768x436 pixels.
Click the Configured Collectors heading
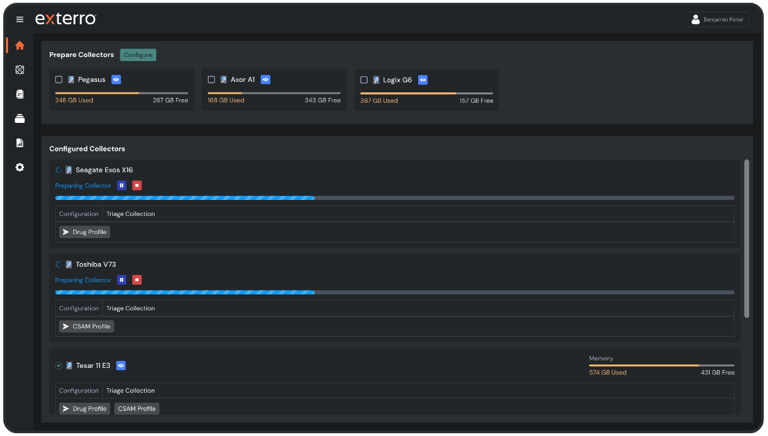pyautogui.click(x=87, y=149)
